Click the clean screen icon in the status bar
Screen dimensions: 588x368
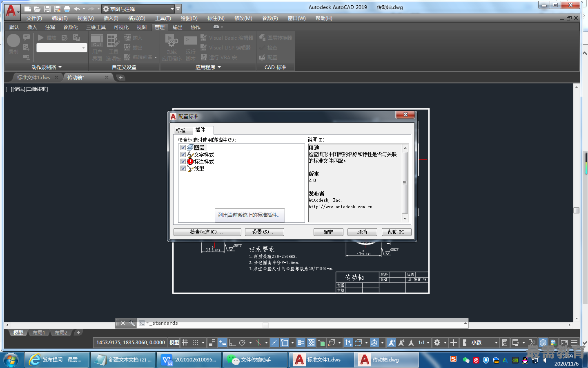(564, 343)
